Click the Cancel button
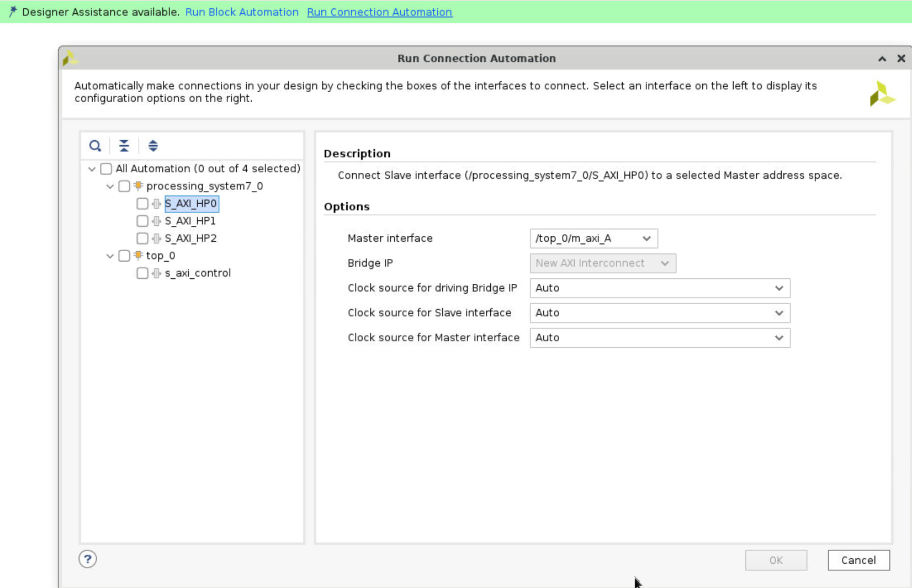 click(x=858, y=560)
